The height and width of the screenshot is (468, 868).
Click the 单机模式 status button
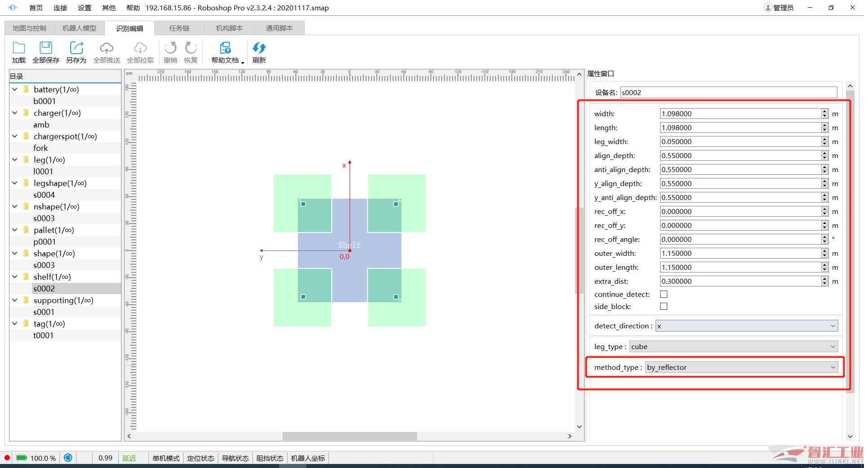(166, 458)
